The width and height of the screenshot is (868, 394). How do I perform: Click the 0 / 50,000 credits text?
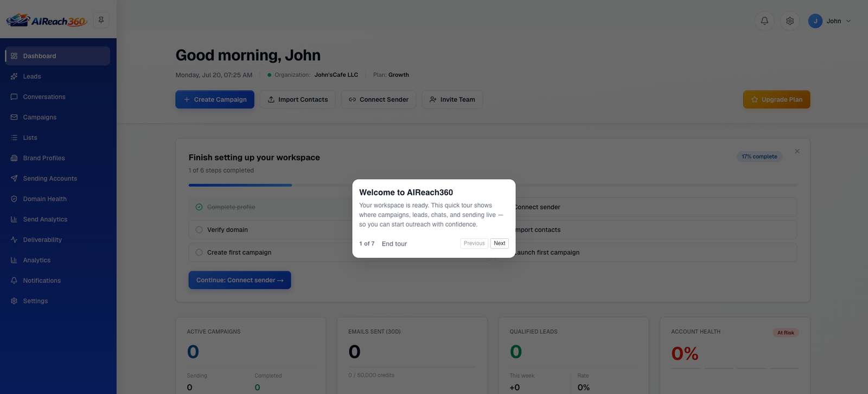[372, 375]
